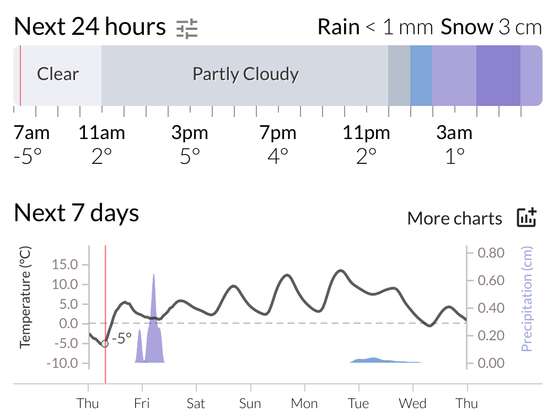Click the 3pm 5° hourly forecast label
The width and height of the screenshot is (553, 417).
pyautogui.click(x=190, y=145)
